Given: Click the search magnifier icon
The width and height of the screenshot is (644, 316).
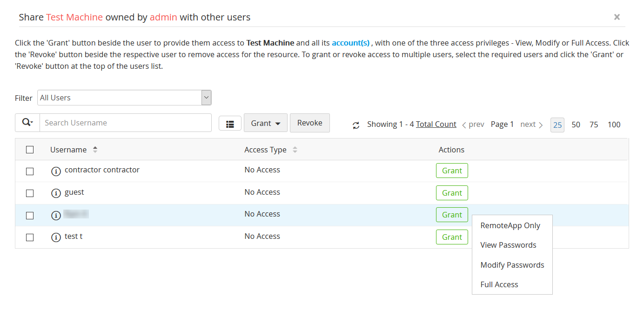Looking at the screenshot, I should click(x=27, y=123).
